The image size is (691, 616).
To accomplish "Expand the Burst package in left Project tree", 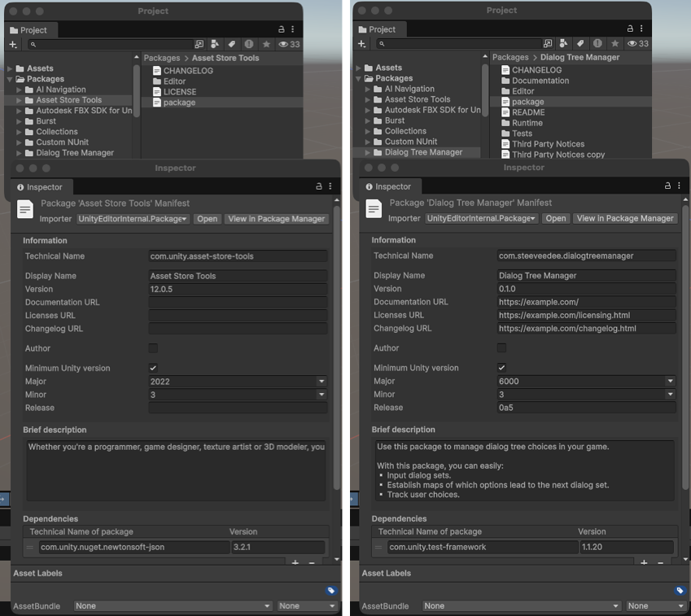I will coord(19,121).
